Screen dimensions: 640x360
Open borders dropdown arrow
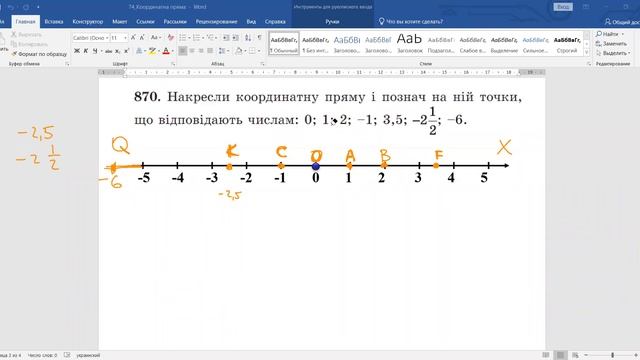pyautogui.click(x=259, y=51)
